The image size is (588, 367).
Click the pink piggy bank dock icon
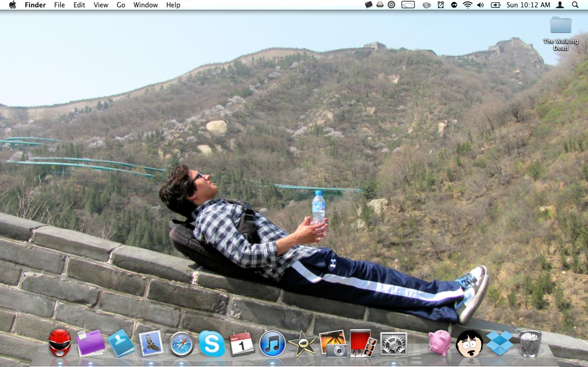(x=440, y=343)
